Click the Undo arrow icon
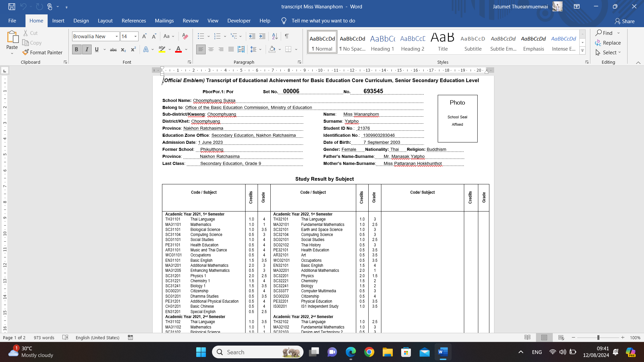The height and width of the screenshot is (362, 644). tap(23, 6)
